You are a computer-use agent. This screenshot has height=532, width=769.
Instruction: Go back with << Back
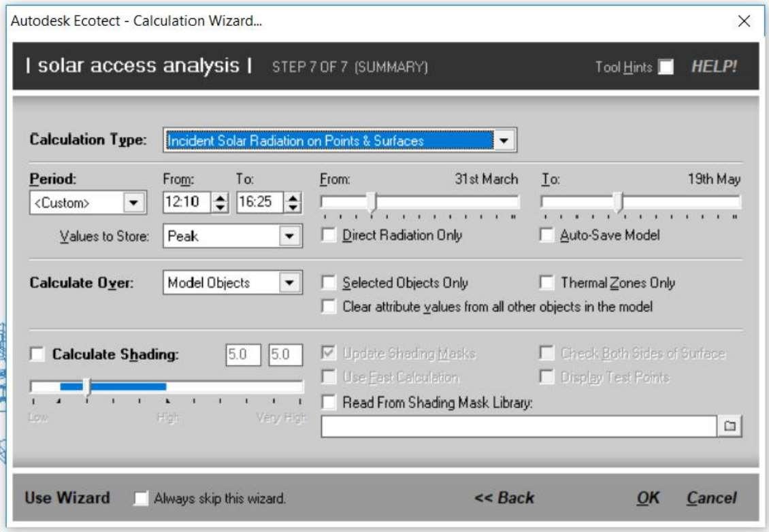pyautogui.click(x=504, y=498)
